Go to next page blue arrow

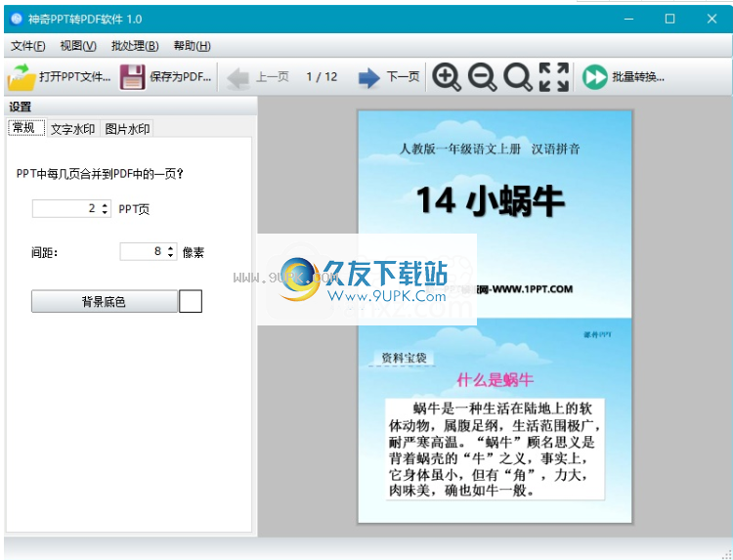click(x=369, y=77)
